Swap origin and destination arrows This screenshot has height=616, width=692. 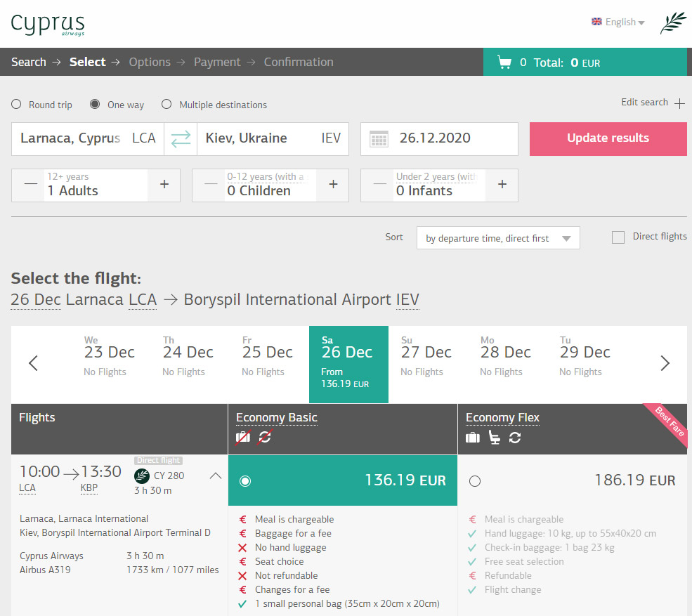point(181,138)
